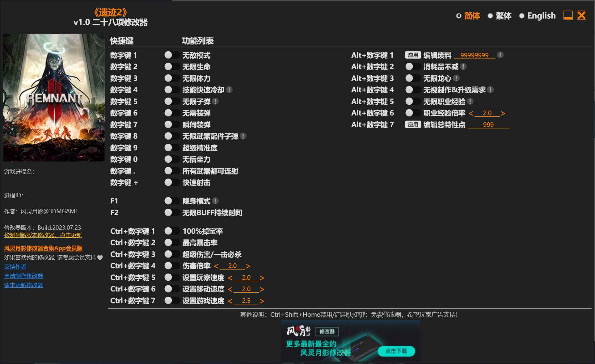
Task: Enable the 100%掉宝率 toggle
Action: tap(172, 231)
